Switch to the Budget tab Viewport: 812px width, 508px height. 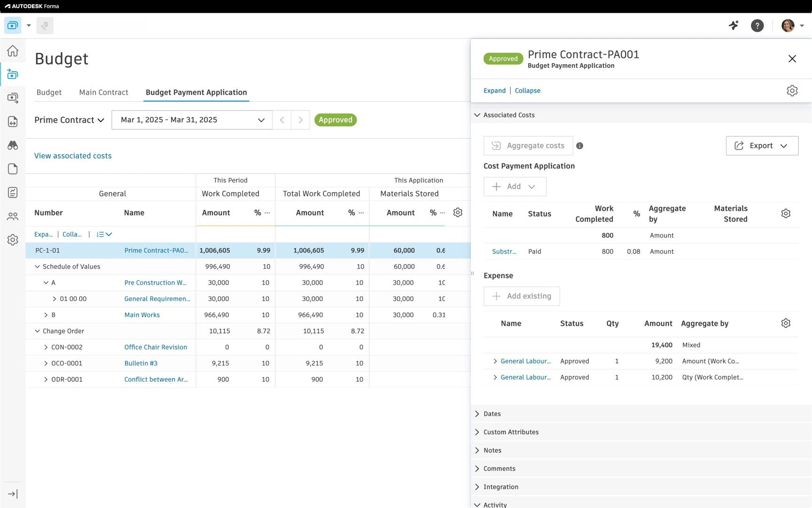tap(49, 93)
